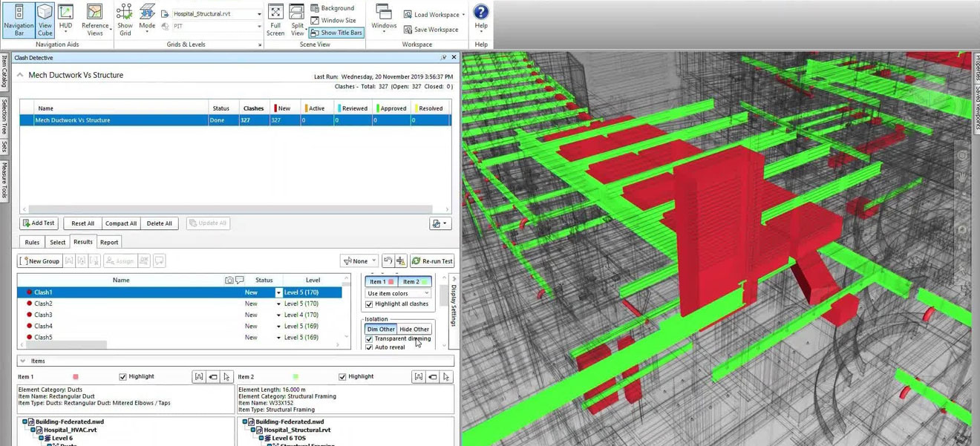Click the comments column header icon
Image resolution: width=980 pixels, height=446 pixels.
click(x=240, y=281)
